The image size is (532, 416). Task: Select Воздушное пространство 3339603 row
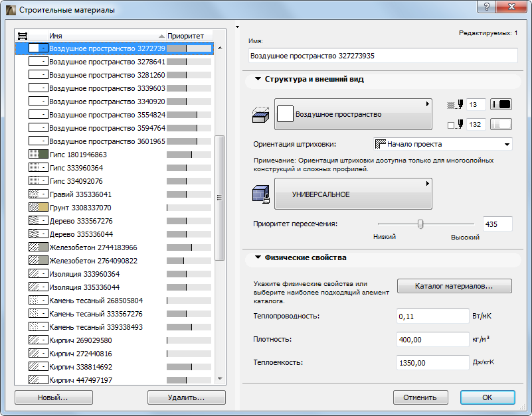tap(114, 88)
